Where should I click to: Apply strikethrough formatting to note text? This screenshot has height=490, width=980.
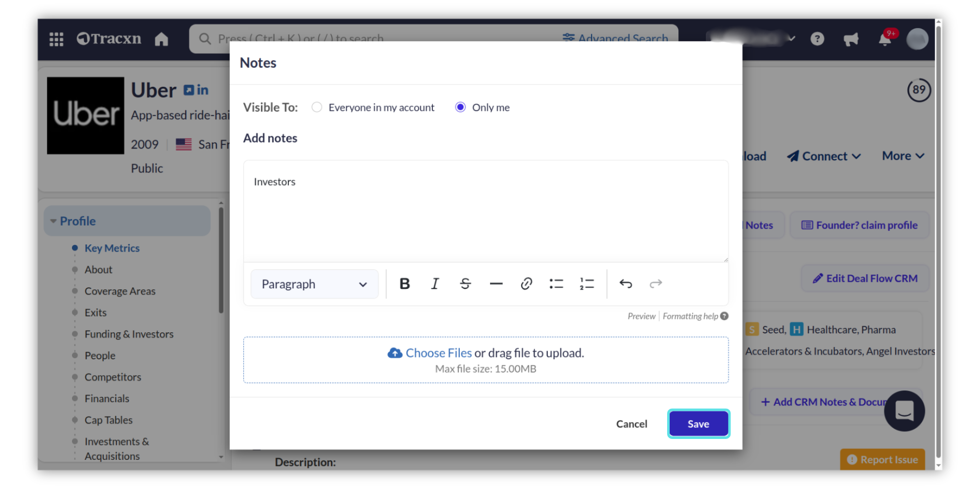[465, 284]
